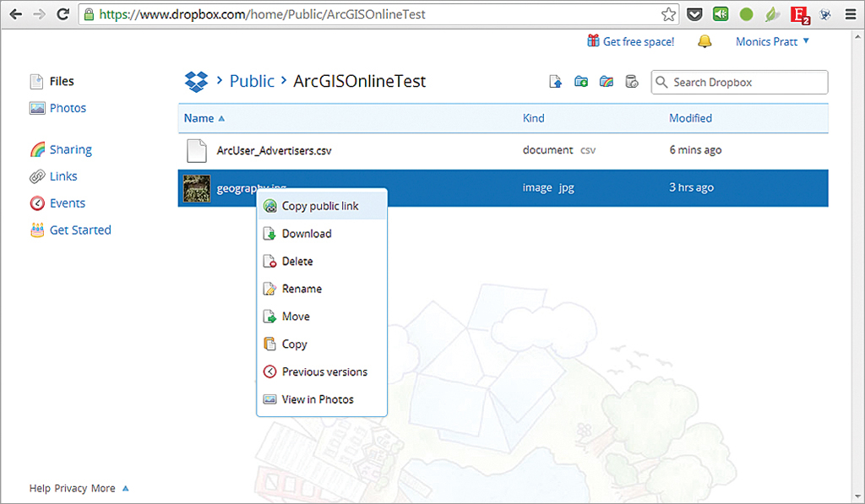Open the Sharing sidebar link
This screenshot has width=865, height=504.
[x=71, y=150]
